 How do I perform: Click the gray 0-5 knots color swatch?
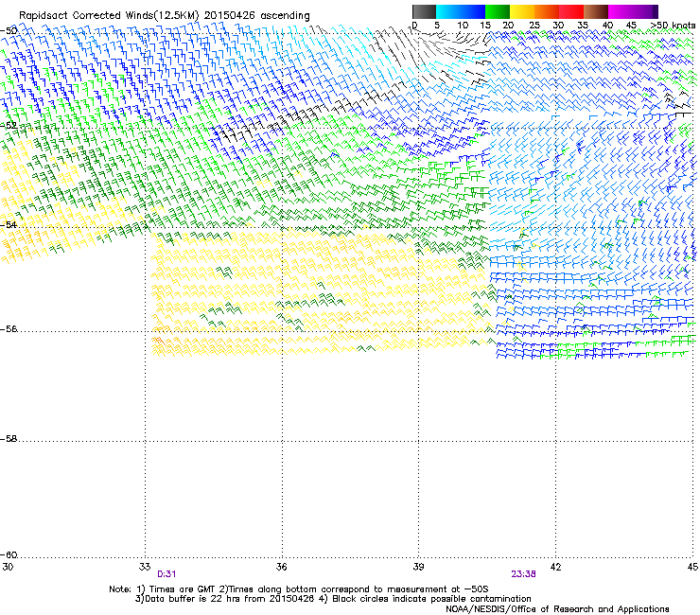(424, 11)
